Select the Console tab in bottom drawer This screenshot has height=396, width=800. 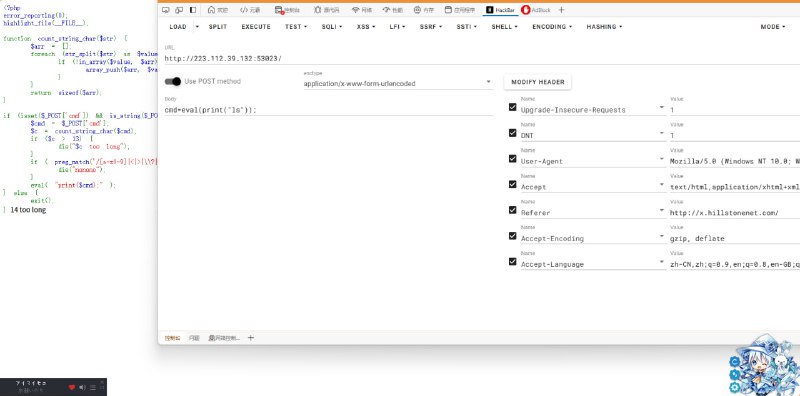pyautogui.click(x=172, y=338)
